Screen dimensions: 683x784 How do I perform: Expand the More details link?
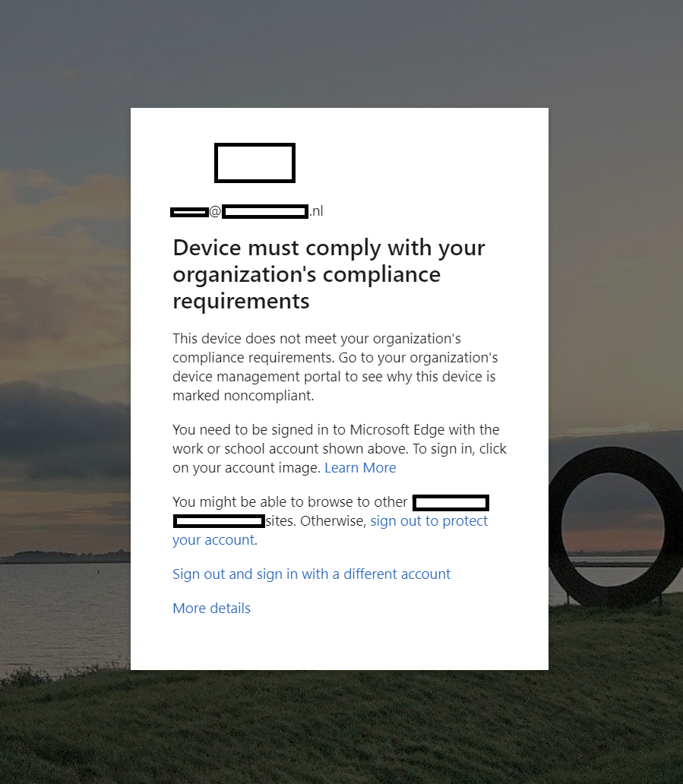click(x=211, y=608)
